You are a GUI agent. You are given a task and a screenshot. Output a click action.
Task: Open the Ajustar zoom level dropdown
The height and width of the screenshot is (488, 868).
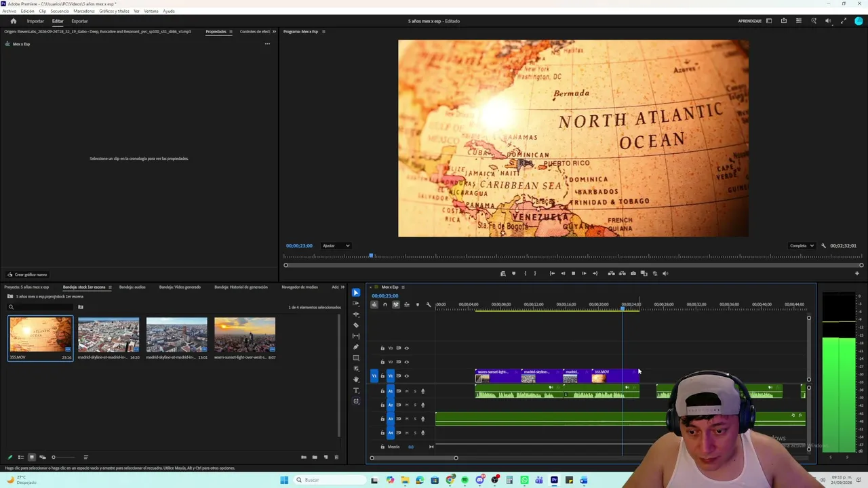[x=336, y=245]
